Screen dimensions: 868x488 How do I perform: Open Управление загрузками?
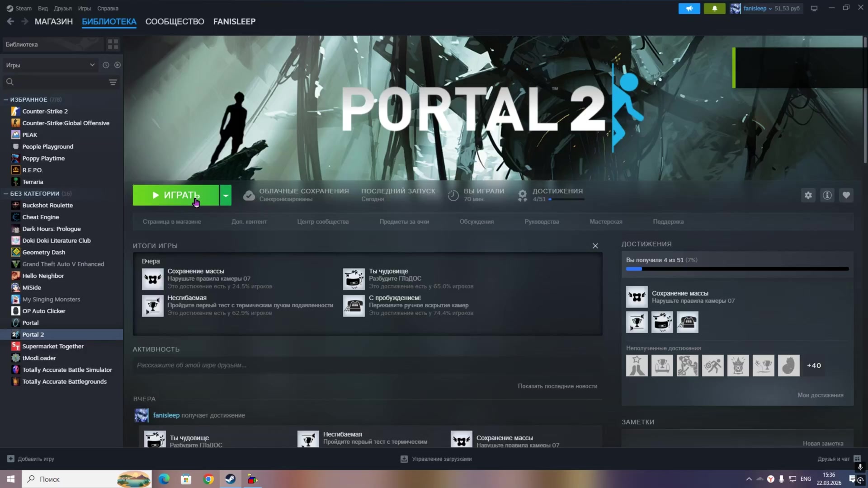(x=436, y=459)
